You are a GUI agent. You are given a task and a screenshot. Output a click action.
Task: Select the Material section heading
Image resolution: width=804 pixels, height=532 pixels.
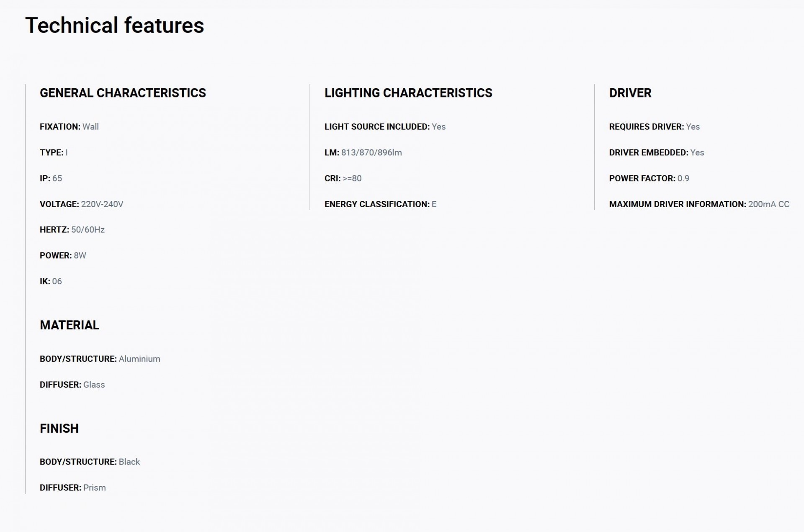70,325
